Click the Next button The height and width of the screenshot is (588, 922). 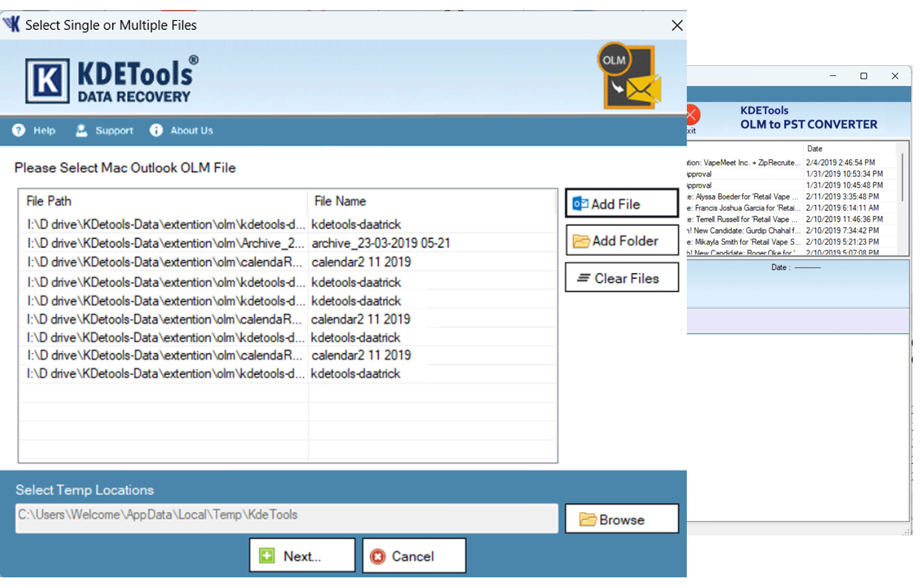pyautogui.click(x=302, y=556)
